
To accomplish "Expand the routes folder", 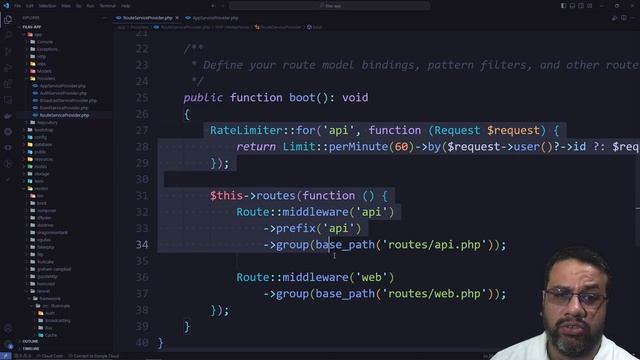I will [41, 167].
